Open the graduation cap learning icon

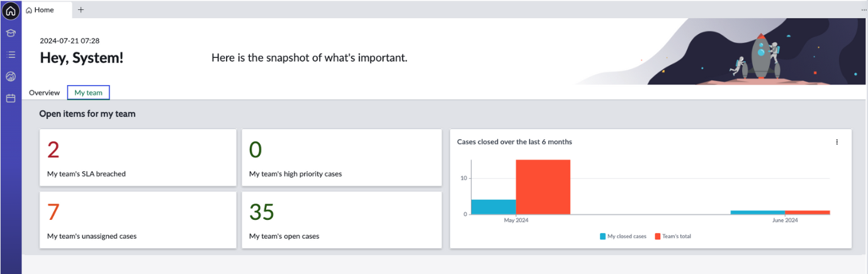11,33
